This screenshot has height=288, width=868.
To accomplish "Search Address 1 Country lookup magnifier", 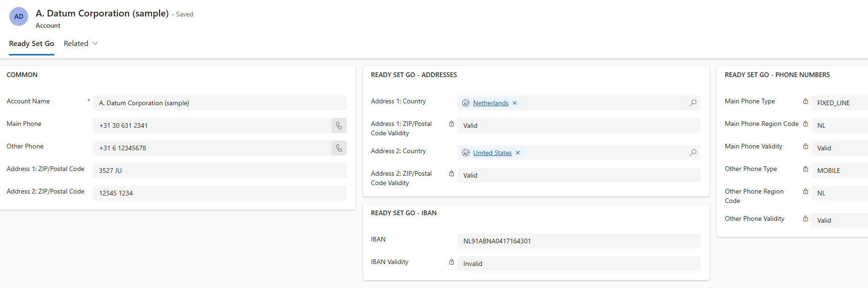I will point(693,103).
